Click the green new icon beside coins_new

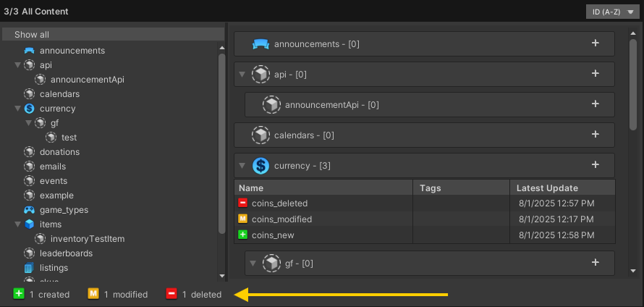click(x=242, y=235)
